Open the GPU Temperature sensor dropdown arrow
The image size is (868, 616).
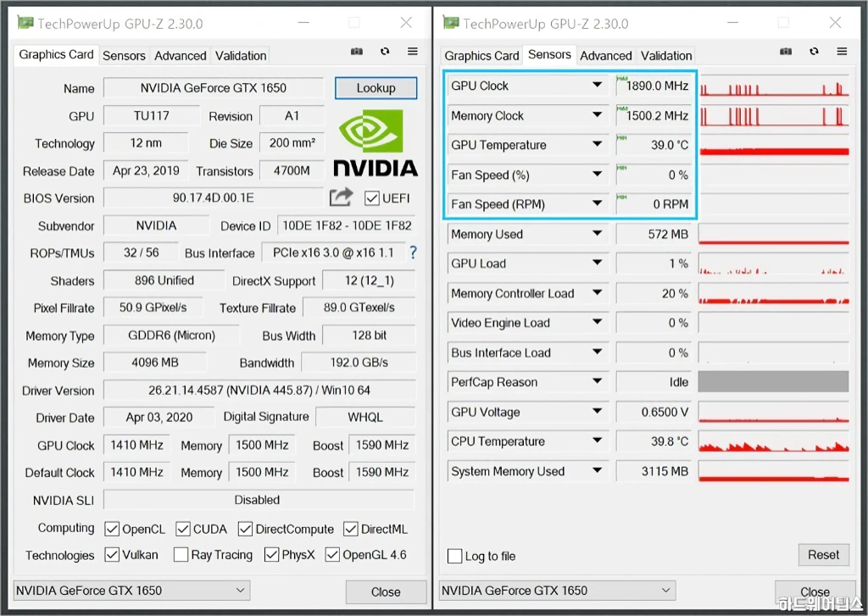click(x=597, y=144)
